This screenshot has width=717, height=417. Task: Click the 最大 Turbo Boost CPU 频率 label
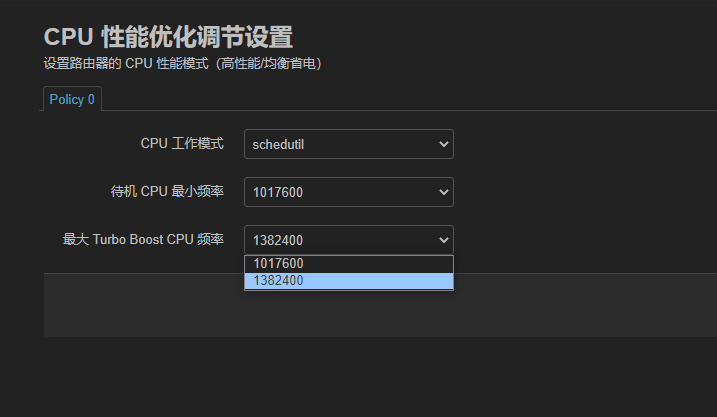[143, 239]
